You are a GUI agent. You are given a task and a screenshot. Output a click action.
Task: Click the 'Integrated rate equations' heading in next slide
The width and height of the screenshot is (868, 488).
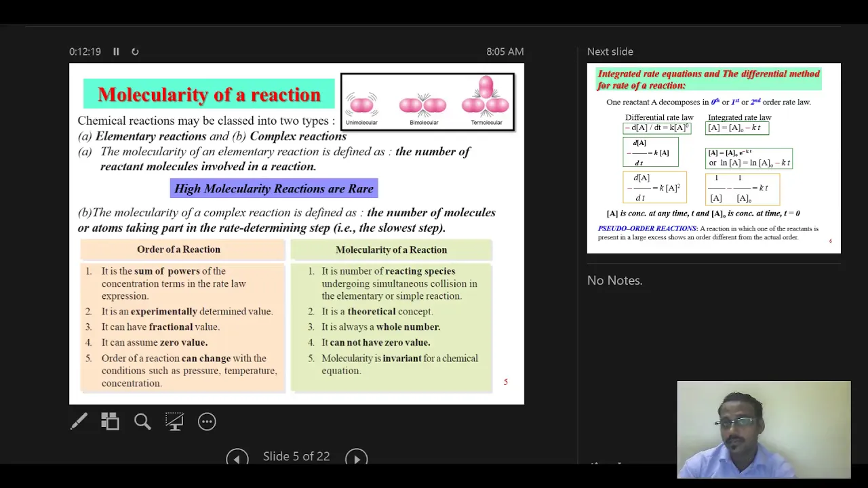pos(709,79)
